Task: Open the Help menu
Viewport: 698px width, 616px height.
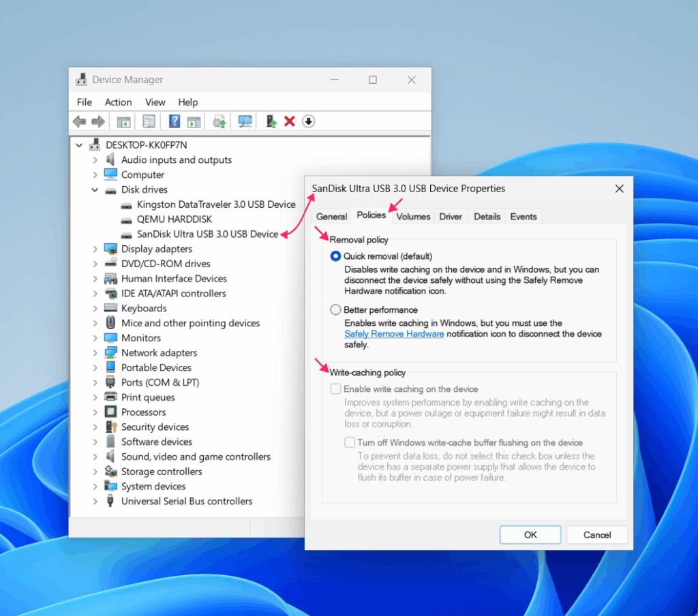Action: click(188, 102)
